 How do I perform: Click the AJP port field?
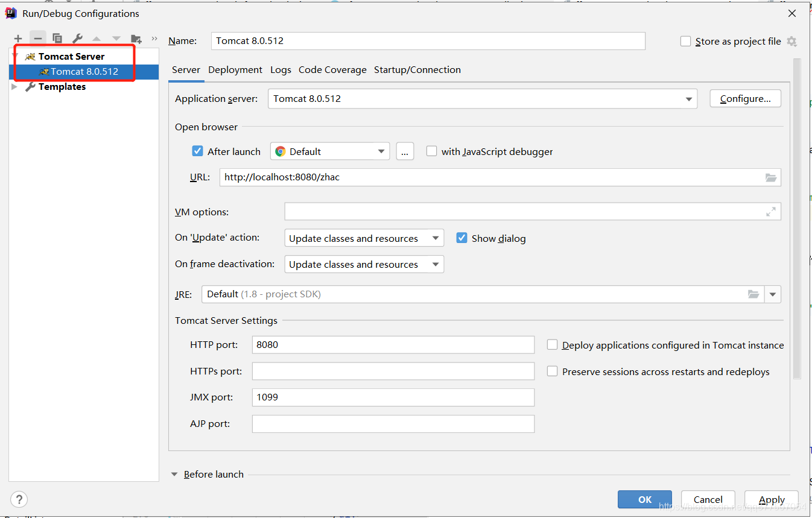393,424
